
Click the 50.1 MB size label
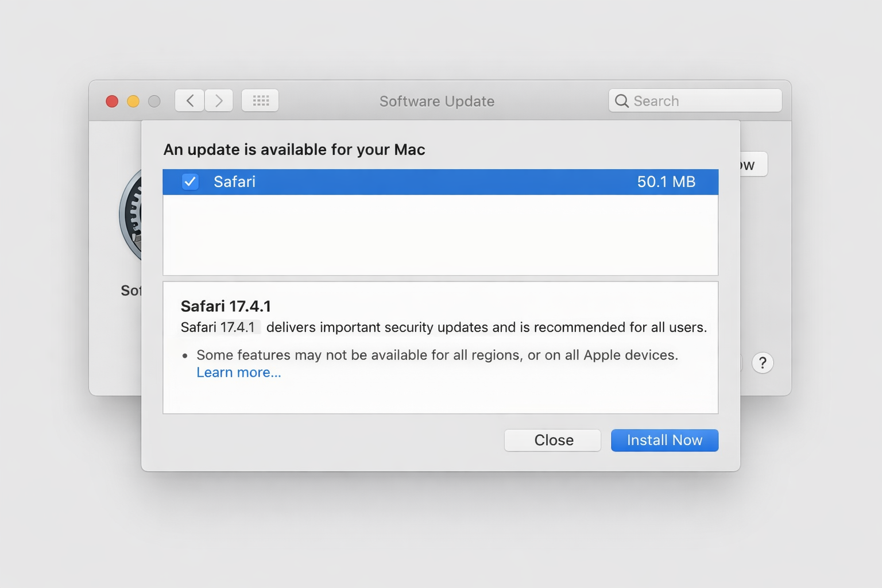666,182
